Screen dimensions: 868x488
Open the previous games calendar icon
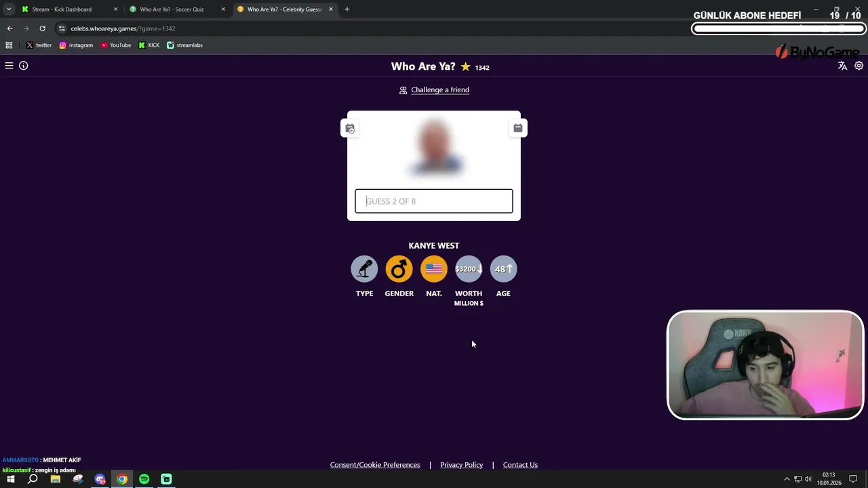pos(350,128)
